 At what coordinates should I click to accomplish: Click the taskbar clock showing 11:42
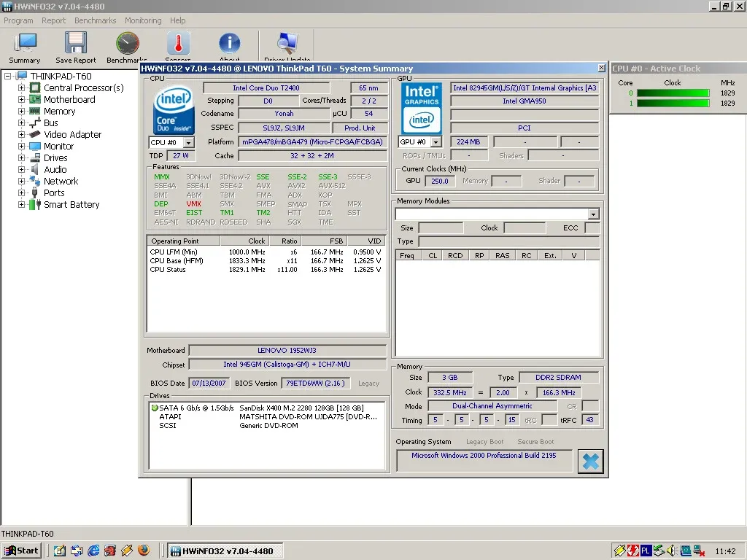pos(725,551)
